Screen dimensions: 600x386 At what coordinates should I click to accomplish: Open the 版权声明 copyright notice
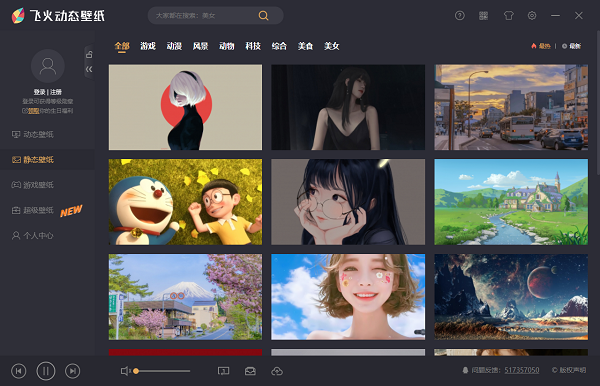click(569, 370)
